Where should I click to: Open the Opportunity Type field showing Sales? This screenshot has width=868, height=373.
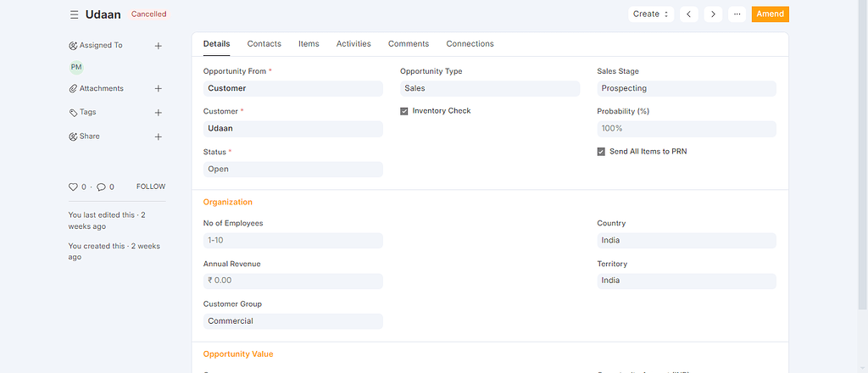(490, 88)
